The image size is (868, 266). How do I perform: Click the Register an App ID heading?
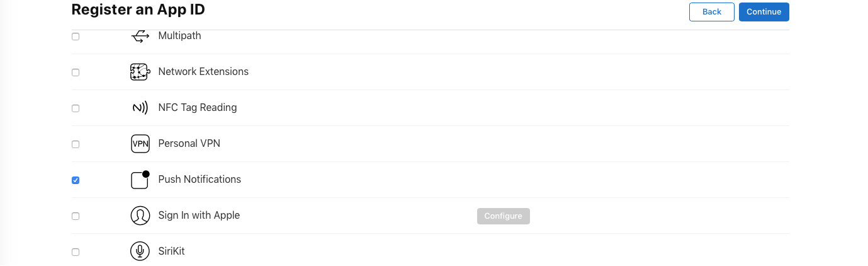pos(138,10)
